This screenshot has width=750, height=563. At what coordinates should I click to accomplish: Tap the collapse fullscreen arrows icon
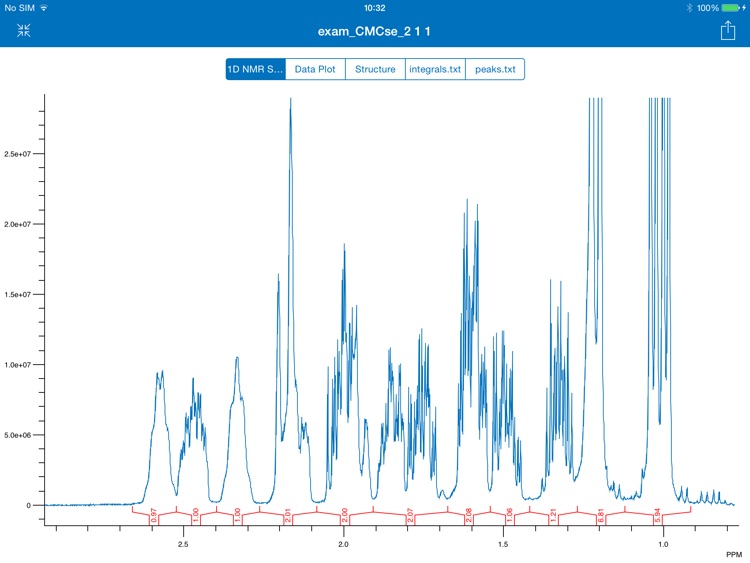coord(23,31)
